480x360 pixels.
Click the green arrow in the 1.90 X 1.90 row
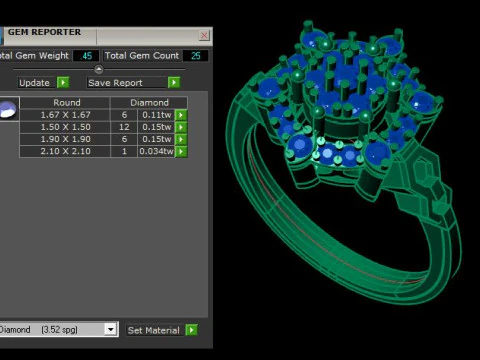(x=181, y=139)
